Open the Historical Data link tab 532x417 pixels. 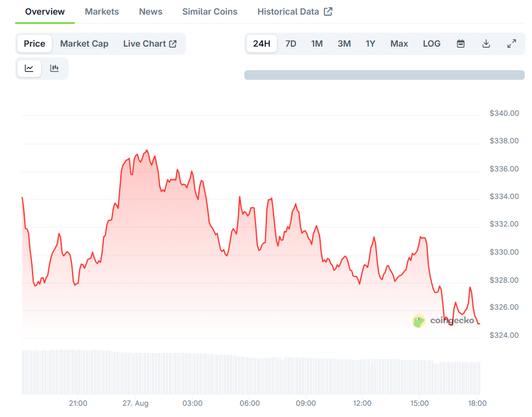[295, 12]
